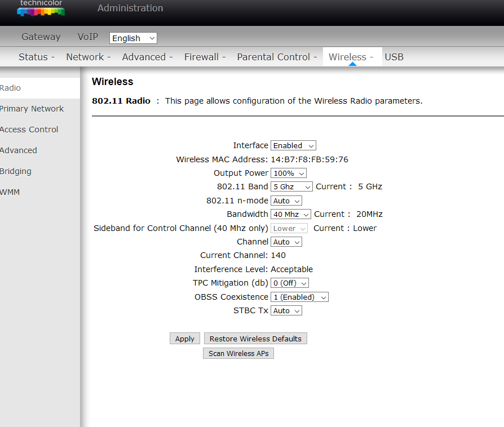This screenshot has width=504, height=427.
Task: Open the OBSS Coexistence dropdown
Action: pyautogui.click(x=299, y=297)
